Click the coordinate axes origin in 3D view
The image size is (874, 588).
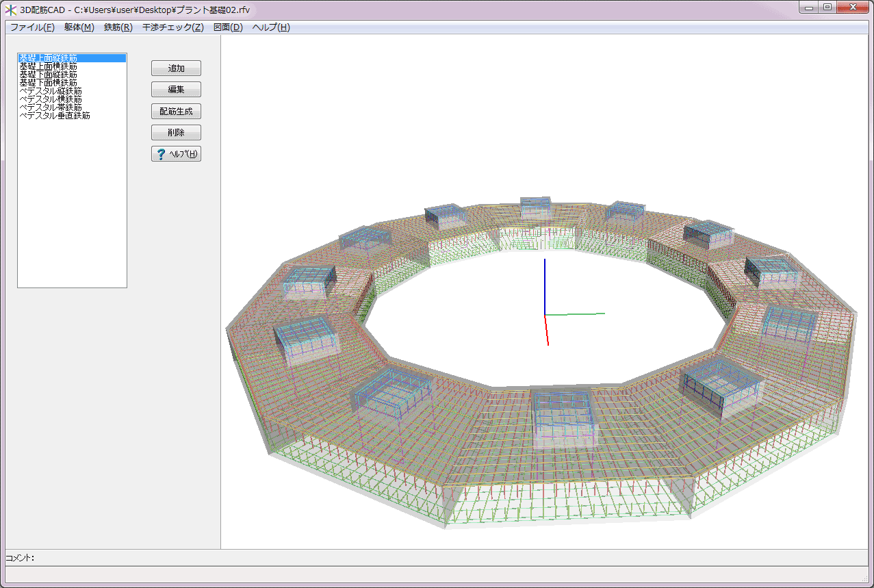tap(545, 315)
